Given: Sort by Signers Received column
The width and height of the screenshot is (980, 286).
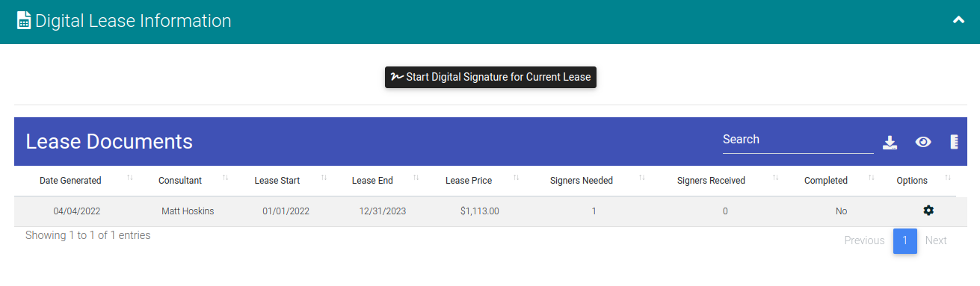Looking at the screenshot, I should pyautogui.click(x=711, y=181).
